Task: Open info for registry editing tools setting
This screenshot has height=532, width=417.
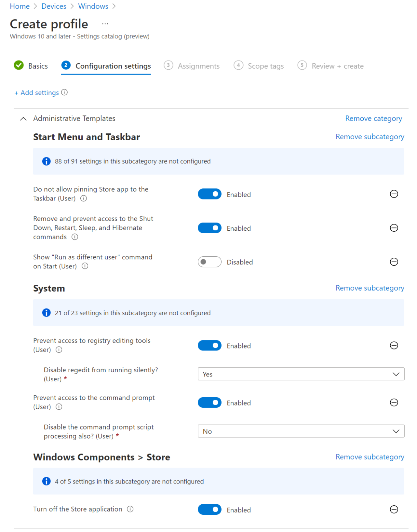Action: point(59,349)
